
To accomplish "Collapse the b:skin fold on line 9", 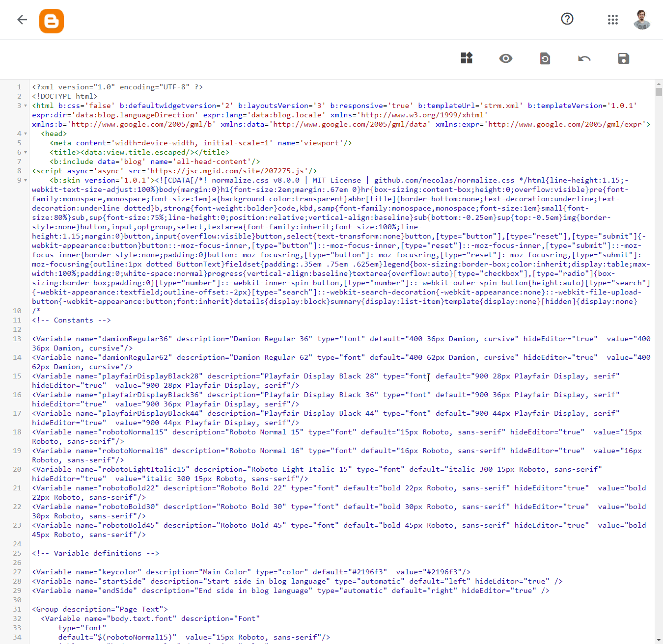I will (25, 180).
